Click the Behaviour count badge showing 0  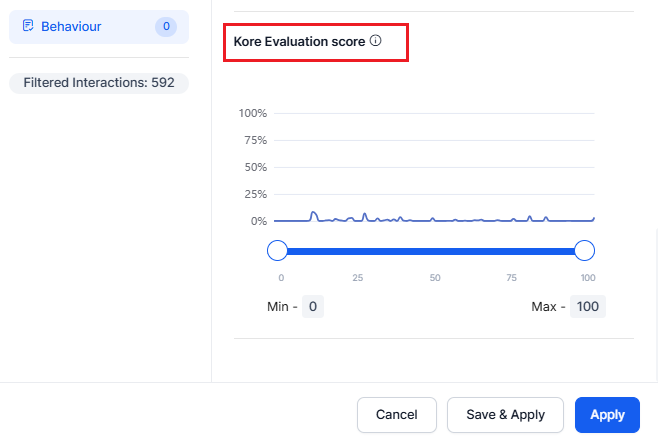pyautogui.click(x=166, y=26)
